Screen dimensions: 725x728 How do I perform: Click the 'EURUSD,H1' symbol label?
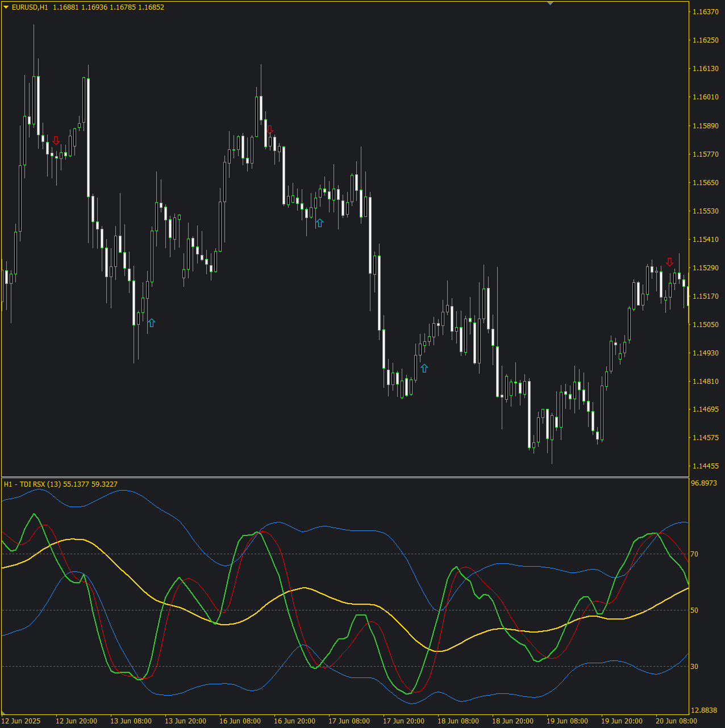30,7
